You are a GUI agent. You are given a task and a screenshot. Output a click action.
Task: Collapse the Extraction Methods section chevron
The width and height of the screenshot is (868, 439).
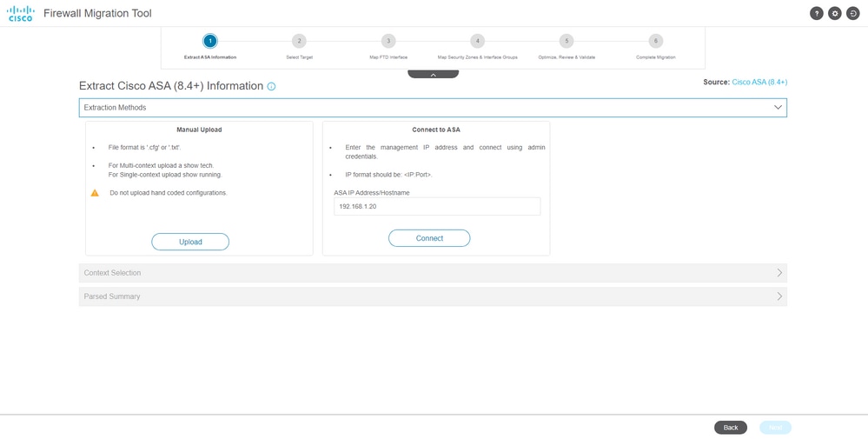coord(778,108)
